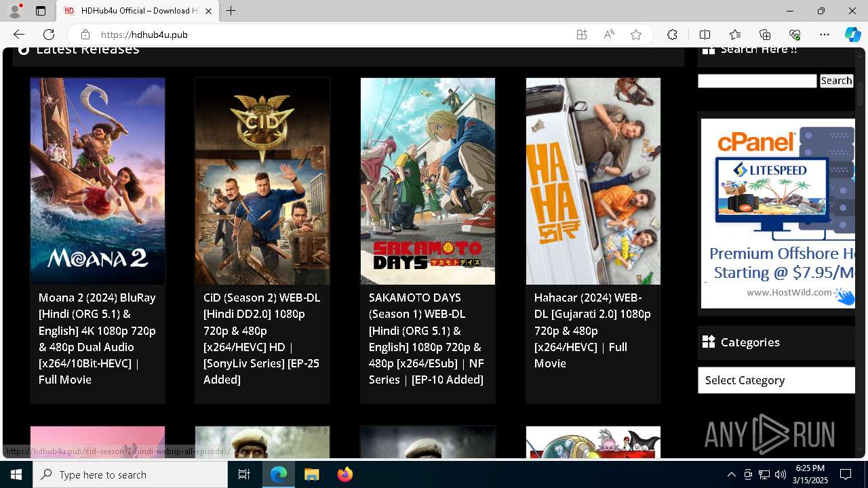This screenshot has height=488, width=868.
Task: Open the Extensions menu
Action: 672,35
